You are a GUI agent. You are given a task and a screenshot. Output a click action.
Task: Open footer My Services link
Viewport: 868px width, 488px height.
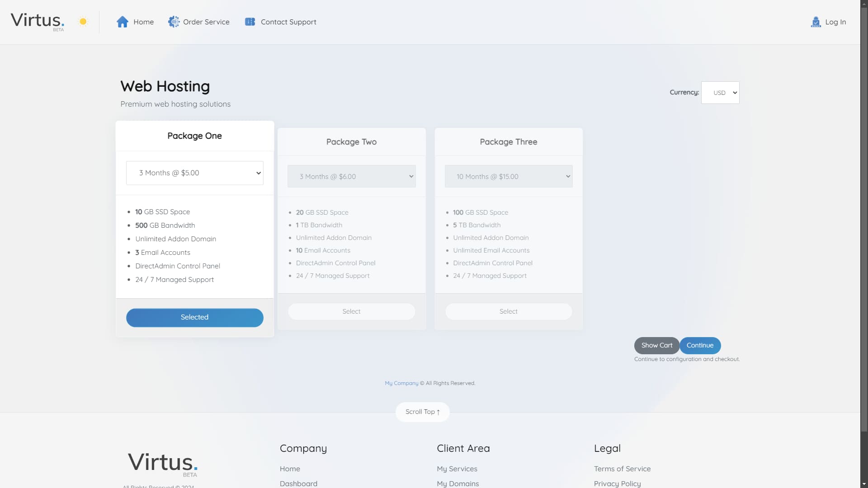pyautogui.click(x=457, y=469)
